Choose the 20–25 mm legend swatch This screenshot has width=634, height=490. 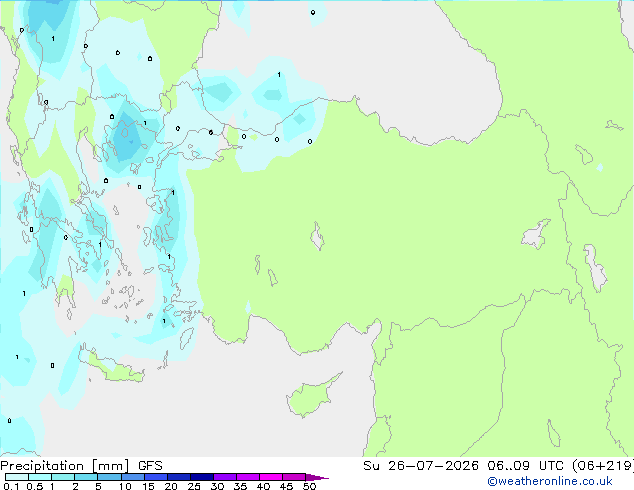coord(179,477)
